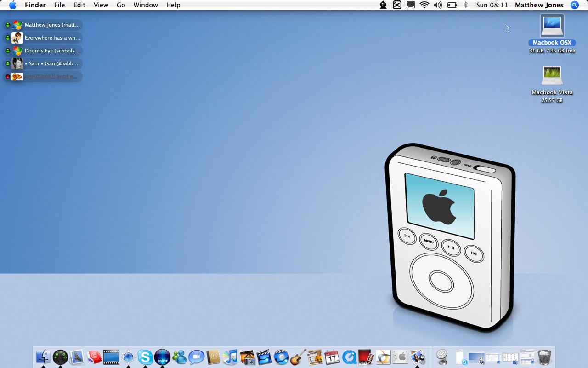Select contact Matthew Jones in buddy list
This screenshot has width=588, height=368.
(43, 25)
